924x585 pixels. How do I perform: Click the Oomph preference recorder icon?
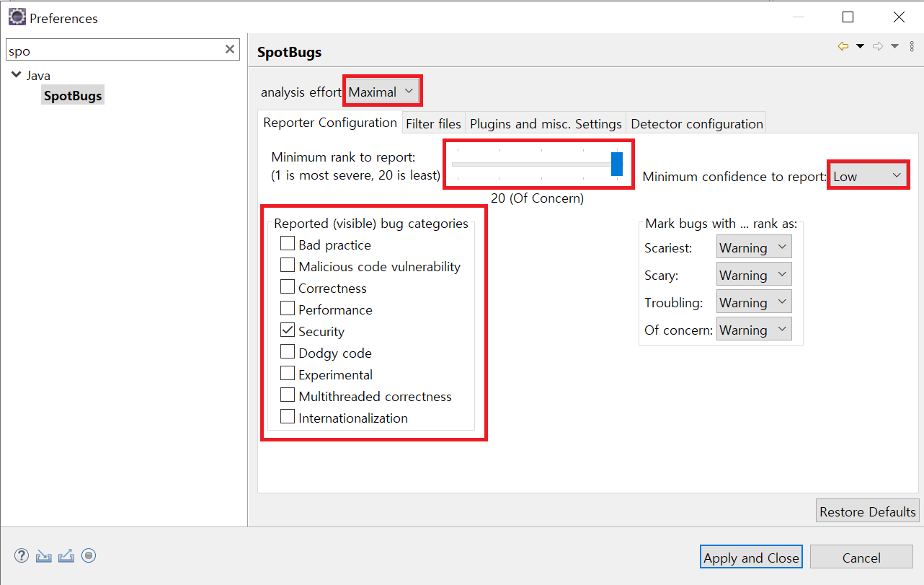coord(89,555)
